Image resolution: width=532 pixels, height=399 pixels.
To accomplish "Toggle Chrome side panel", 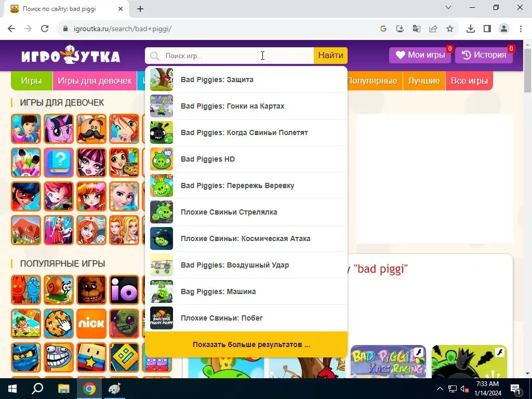I will click(487, 29).
